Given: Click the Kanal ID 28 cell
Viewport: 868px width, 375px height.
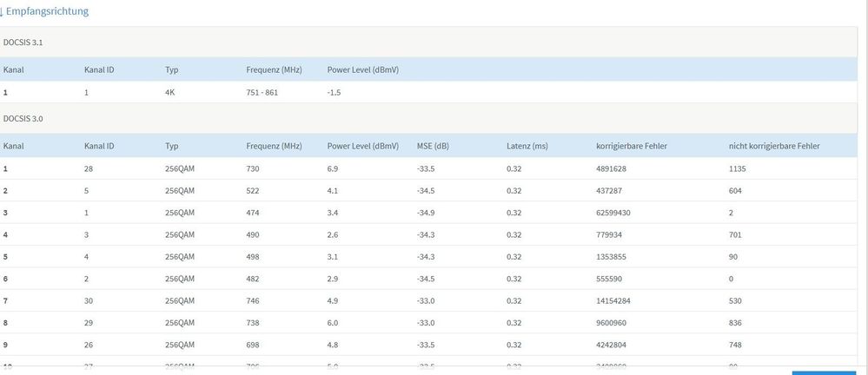Looking at the screenshot, I should [x=89, y=168].
